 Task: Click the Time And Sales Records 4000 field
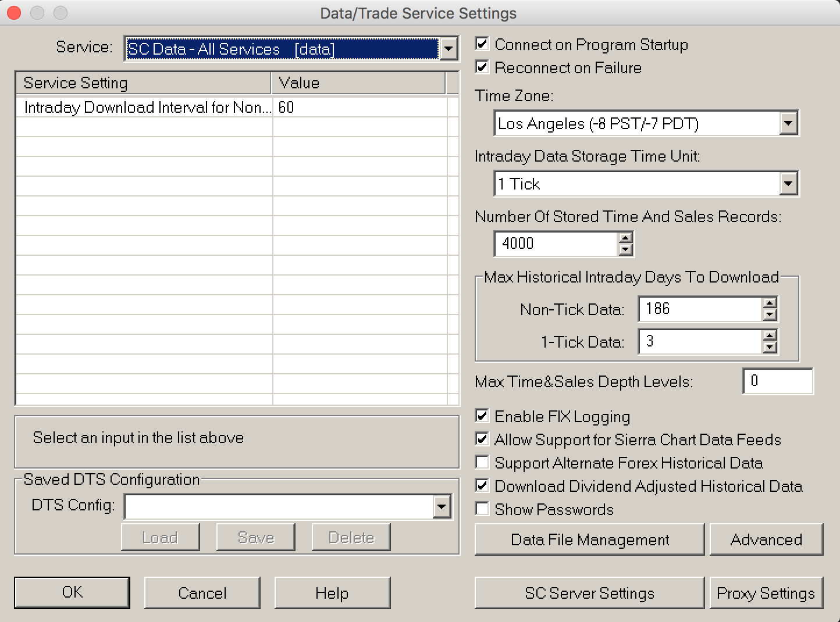556,244
